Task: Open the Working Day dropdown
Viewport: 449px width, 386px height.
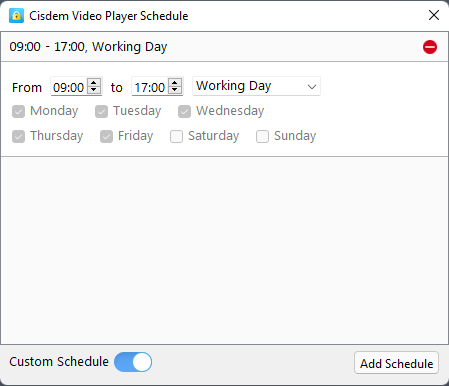Action: pos(256,86)
